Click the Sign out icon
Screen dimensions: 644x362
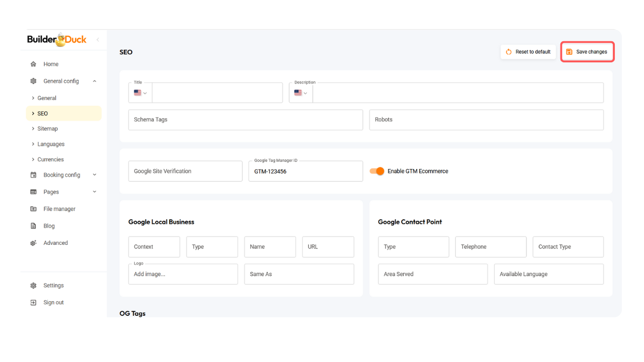coord(33,303)
